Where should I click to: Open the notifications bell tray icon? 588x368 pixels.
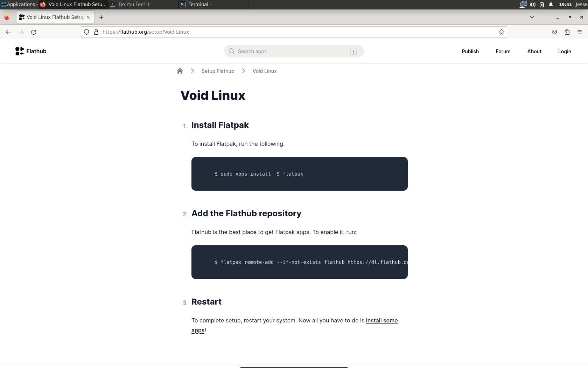(x=551, y=5)
